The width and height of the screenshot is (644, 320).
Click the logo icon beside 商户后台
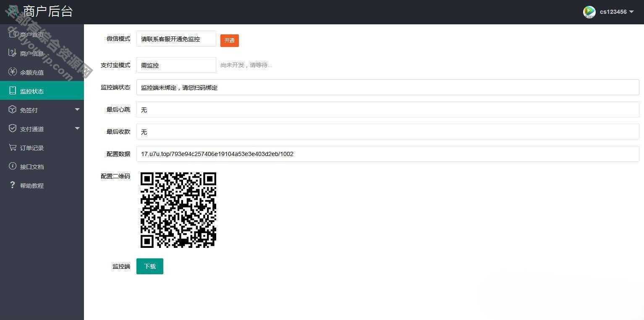13,11
